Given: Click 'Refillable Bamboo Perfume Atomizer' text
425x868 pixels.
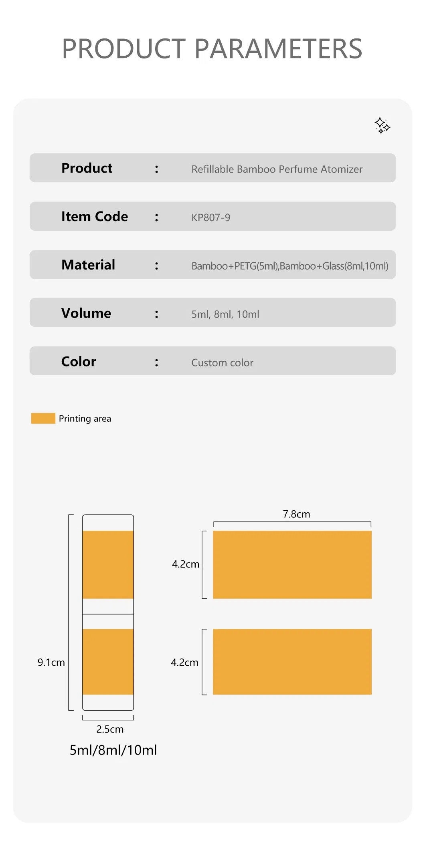Looking at the screenshot, I should tap(277, 169).
